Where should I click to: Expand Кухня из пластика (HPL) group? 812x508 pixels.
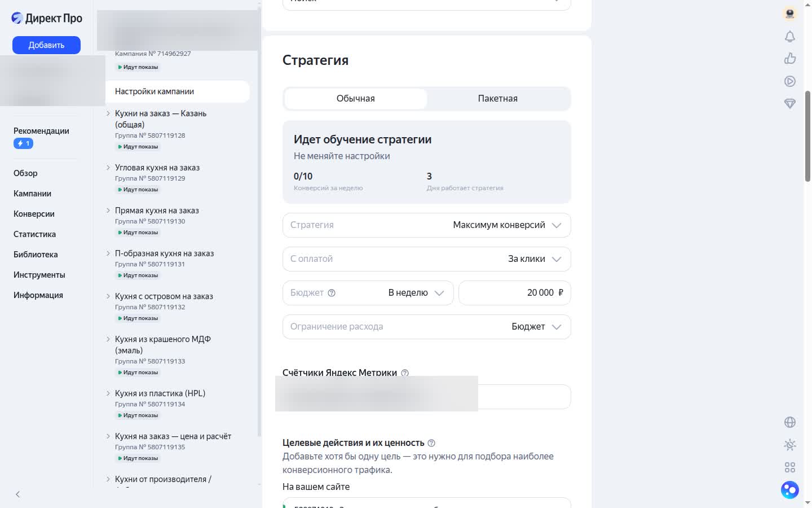click(108, 393)
